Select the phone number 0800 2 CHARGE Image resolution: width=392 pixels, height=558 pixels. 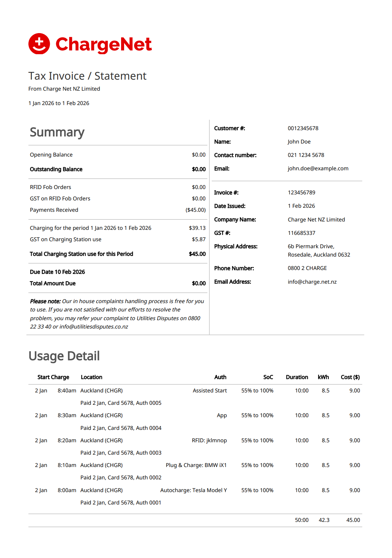pos(307,268)
